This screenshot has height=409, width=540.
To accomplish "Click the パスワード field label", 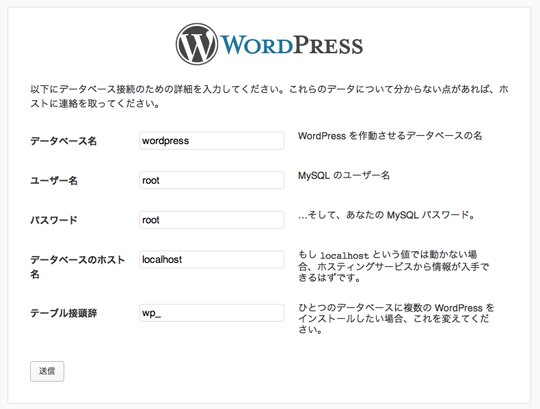I will (x=54, y=220).
